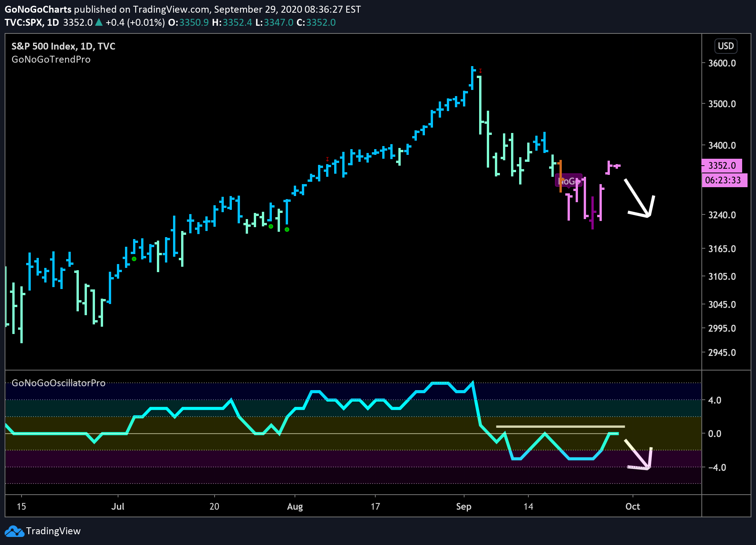
Task: Click the 3400.0 price axis label
Action: pos(722,145)
